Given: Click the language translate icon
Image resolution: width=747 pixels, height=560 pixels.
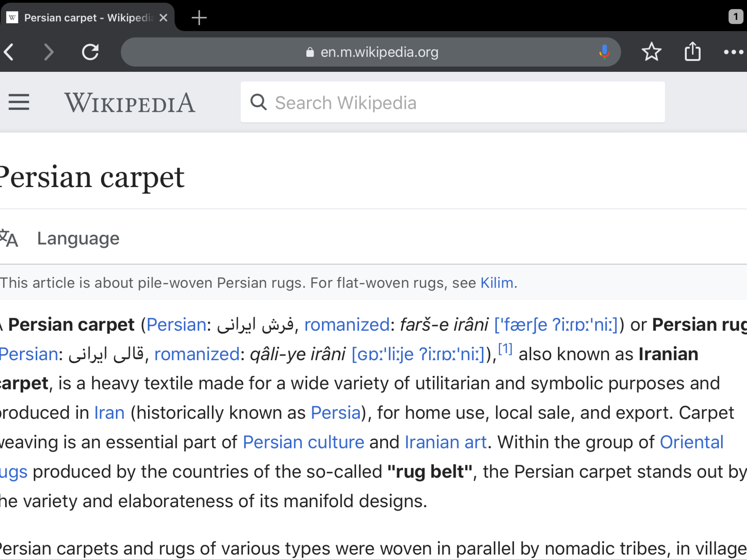Looking at the screenshot, I should click(x=9, y=238).
